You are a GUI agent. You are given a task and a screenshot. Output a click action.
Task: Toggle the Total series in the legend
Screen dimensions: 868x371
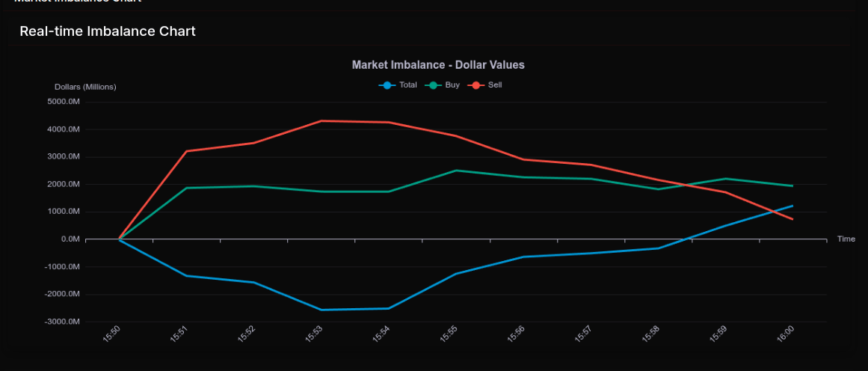pos(398,85)
